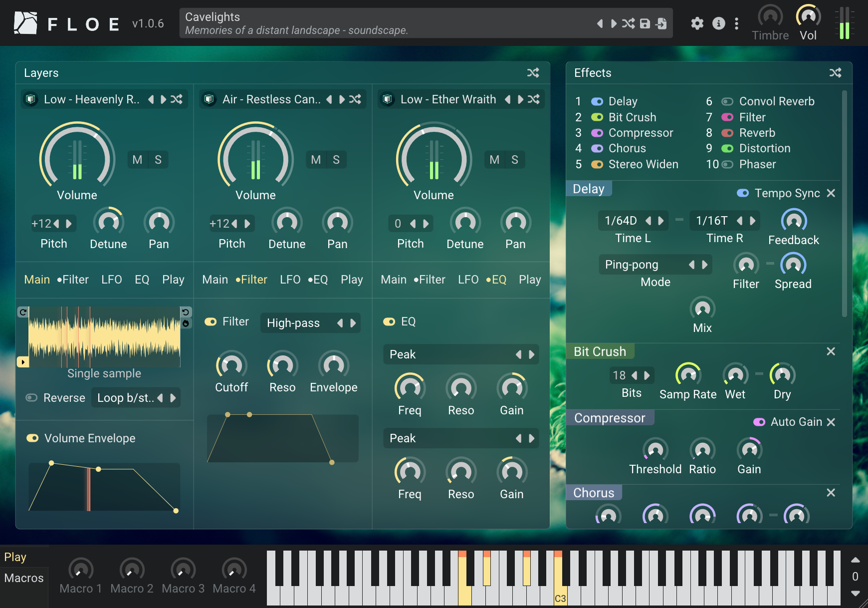
Task: Open the plugin settings gear
Action: pos(697,23)
